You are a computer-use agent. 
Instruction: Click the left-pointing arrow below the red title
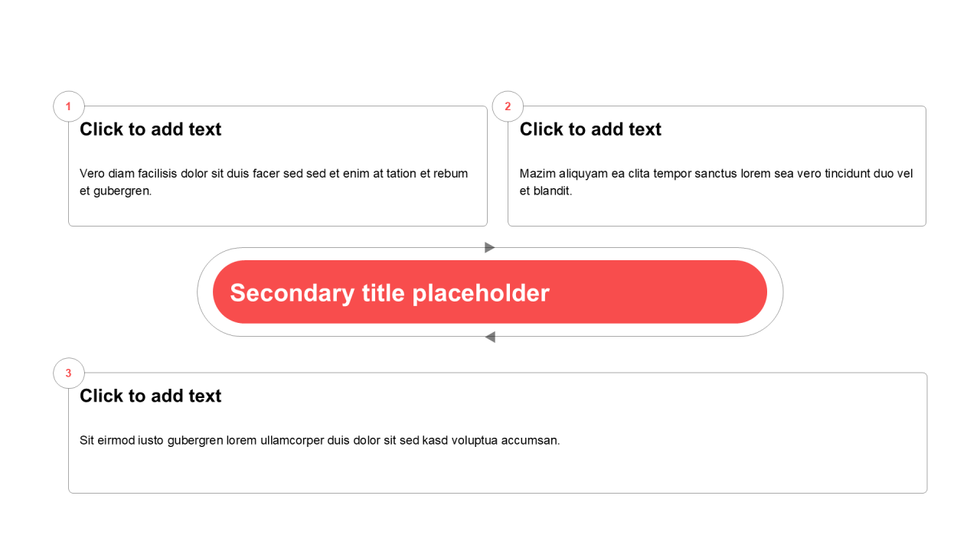click(490, 337)
